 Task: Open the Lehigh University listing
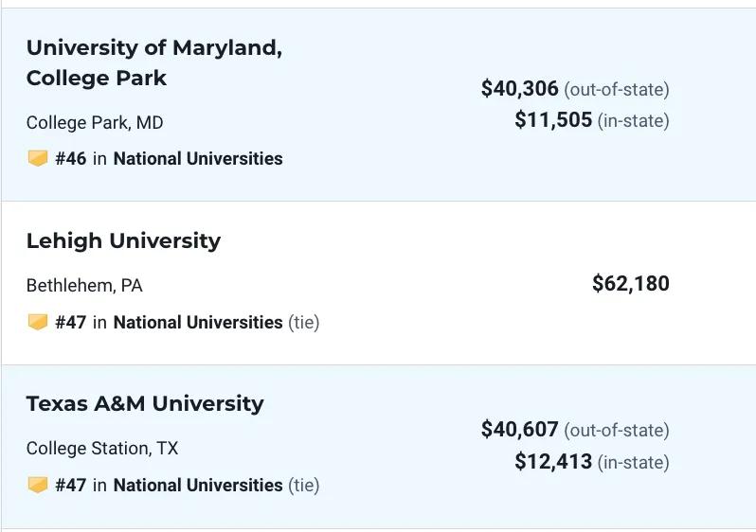point(123,240)
